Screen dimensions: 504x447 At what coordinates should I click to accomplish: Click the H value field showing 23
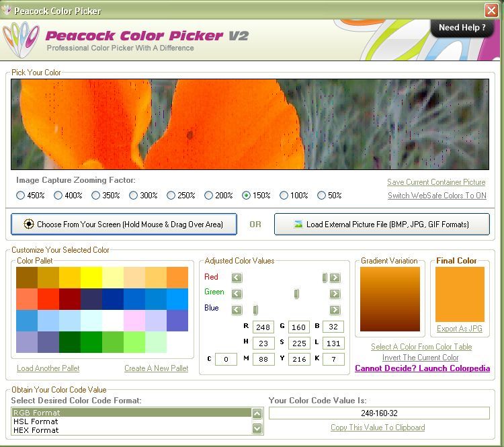click(x=263, y=343)
